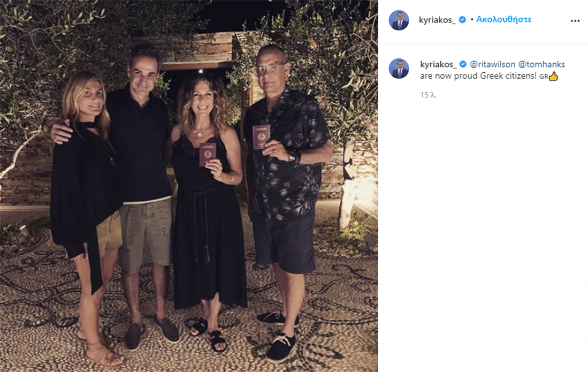This screenshot has height=372, width=588.
Task: Click the passport held by curly-haired woman
Action: pyautogui.click(x=208, y=154)
